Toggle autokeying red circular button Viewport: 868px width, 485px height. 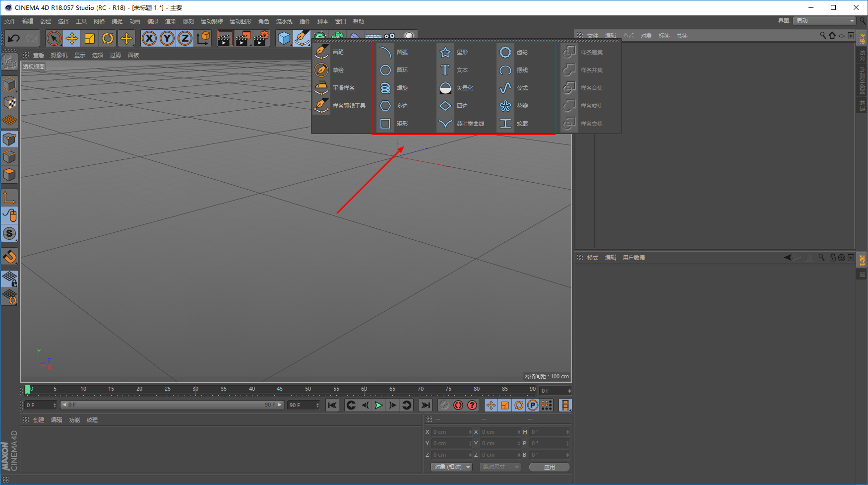tap(458, 405)
